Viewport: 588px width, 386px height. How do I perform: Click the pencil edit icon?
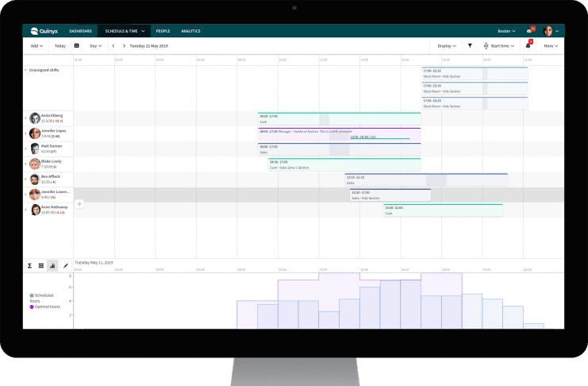tap(65, 265)
